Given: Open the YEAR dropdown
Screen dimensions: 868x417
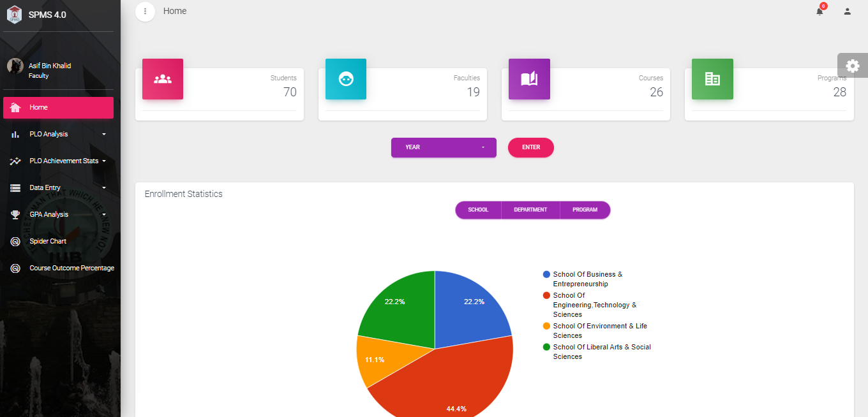Looking at the screenshot, I should tap(444, 147).
